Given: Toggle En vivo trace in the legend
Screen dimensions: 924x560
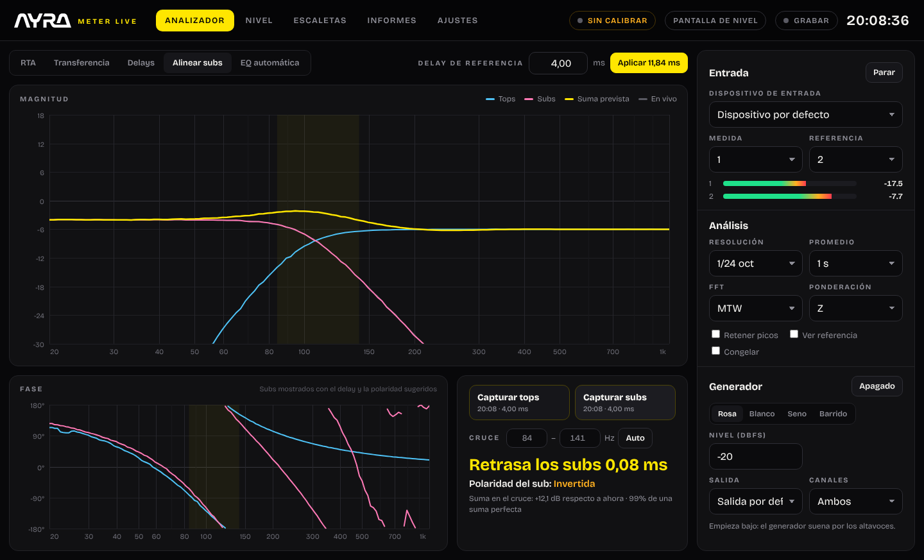Looking at the screenshot, I should click(x=658, y=99).
